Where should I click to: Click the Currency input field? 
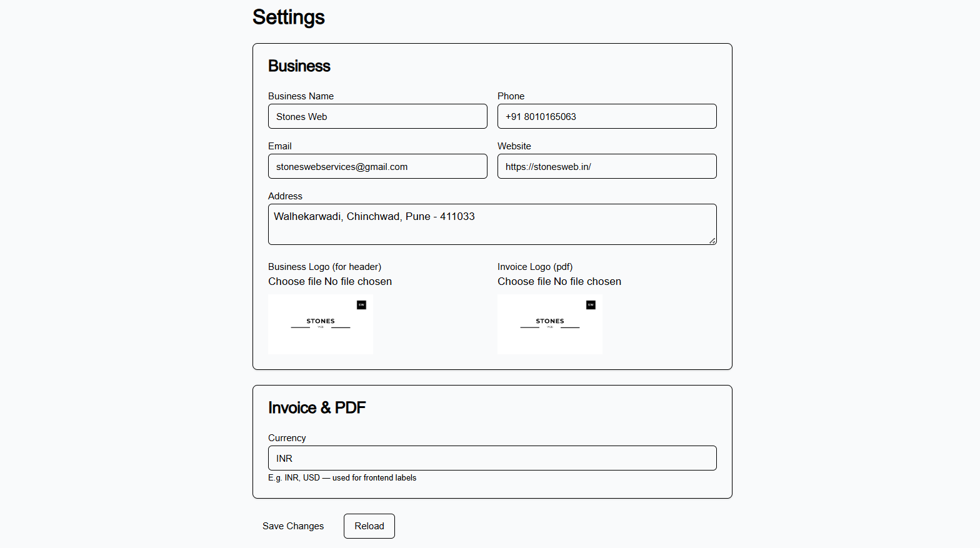click(x=492, y=458)
